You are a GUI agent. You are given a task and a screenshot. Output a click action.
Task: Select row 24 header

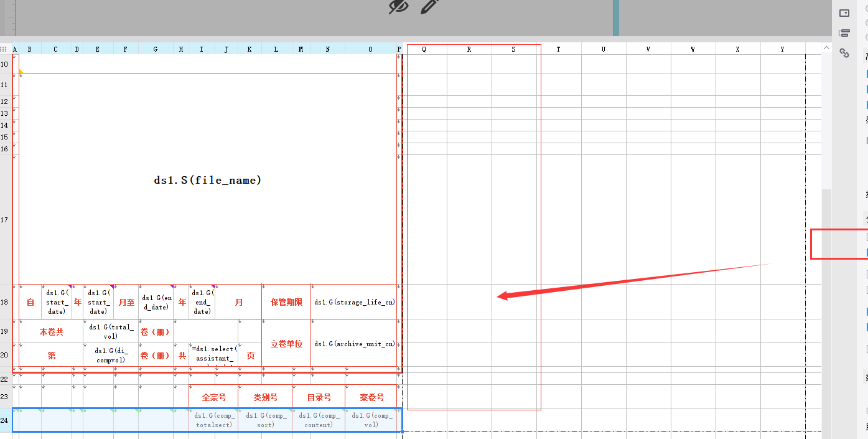5,420
